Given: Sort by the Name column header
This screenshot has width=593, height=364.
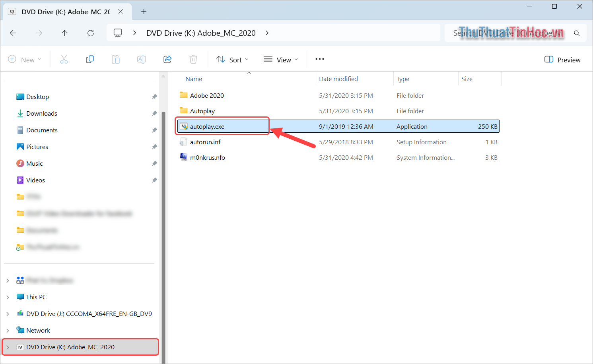Looking at the screenshot, I should (194, 79).
